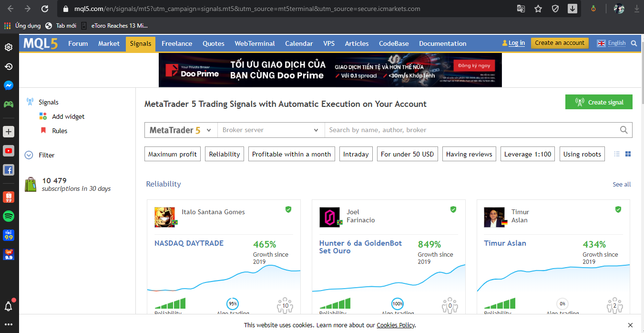Open the Cookies Policy link
The height and width of the screenshot is (333, 644).
tap(396, 325)
